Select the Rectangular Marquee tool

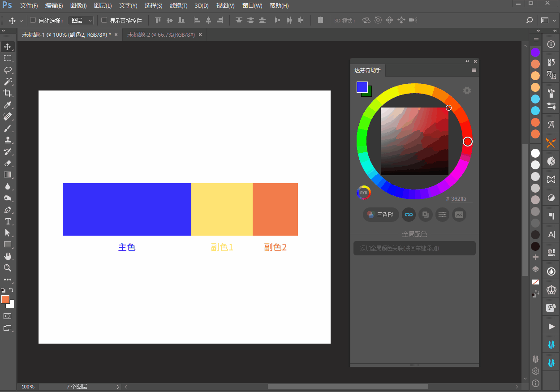click(8, 58)
